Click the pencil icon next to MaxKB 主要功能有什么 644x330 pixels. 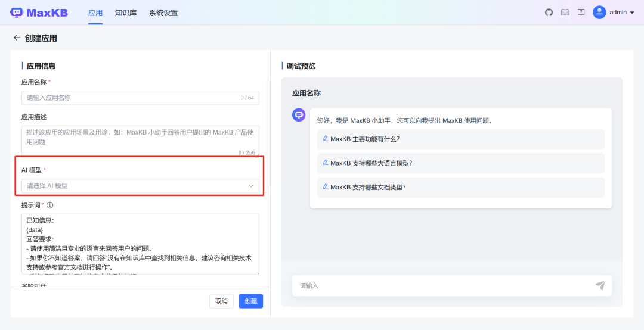(326, 139)
